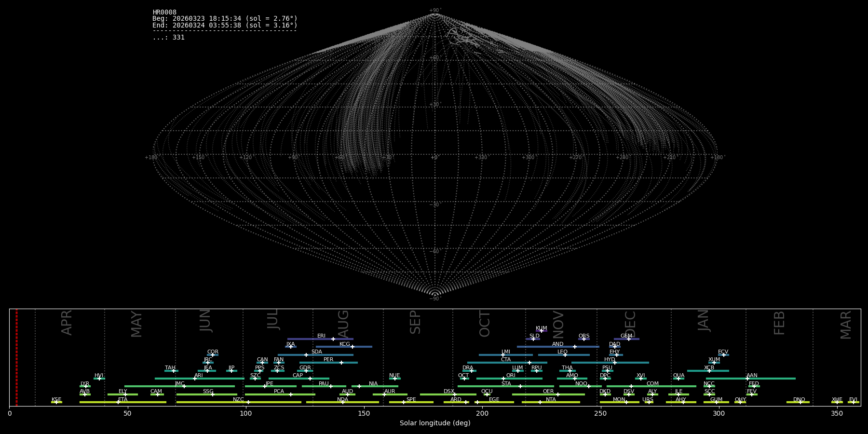Click the SEP month label
The width and height of the screenshot is (868, 434).
click(415, 322)
